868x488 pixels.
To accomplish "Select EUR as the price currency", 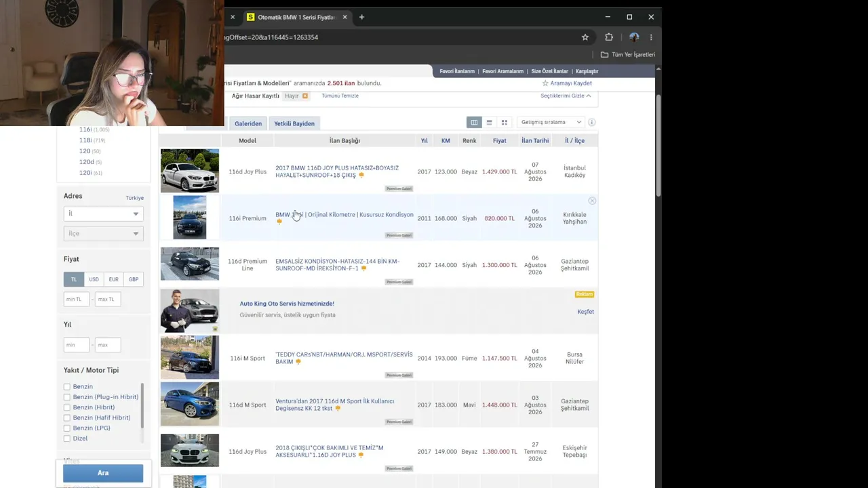I will tap(113, 279).
